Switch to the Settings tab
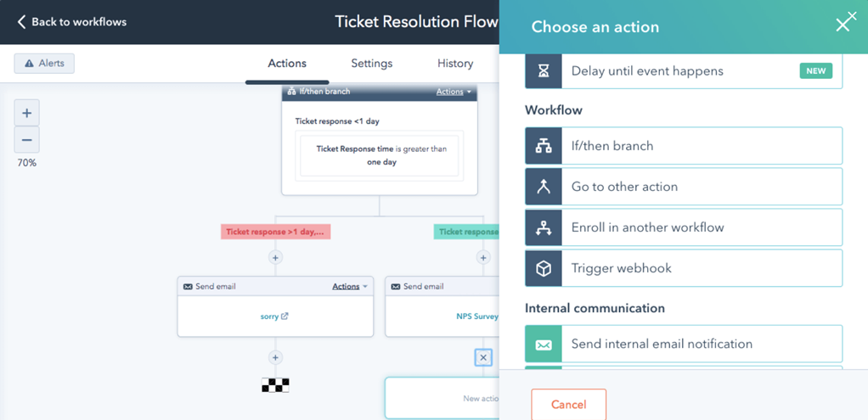This screenshot has width=868, height=420. 372,64
